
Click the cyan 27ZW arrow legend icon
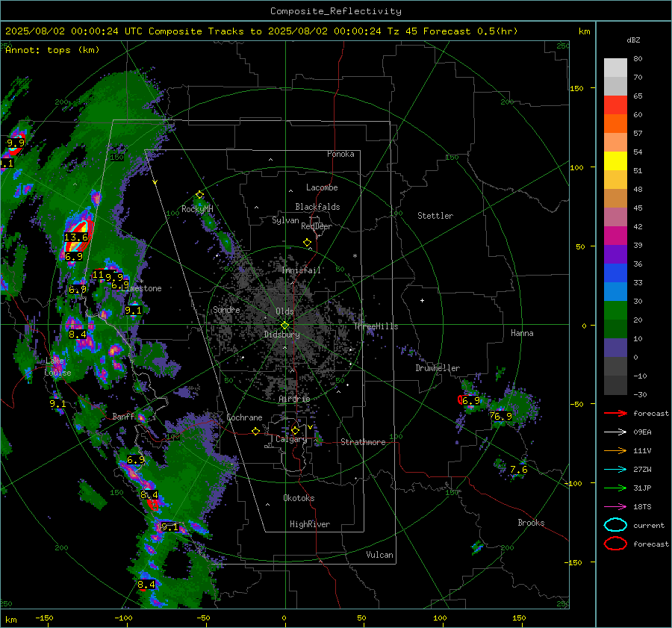(x=615, y=469)
